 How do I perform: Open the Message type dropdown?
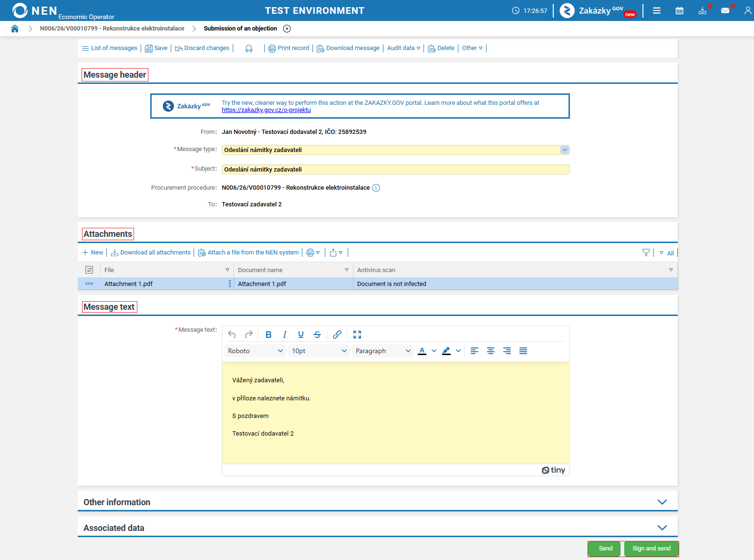565,150
